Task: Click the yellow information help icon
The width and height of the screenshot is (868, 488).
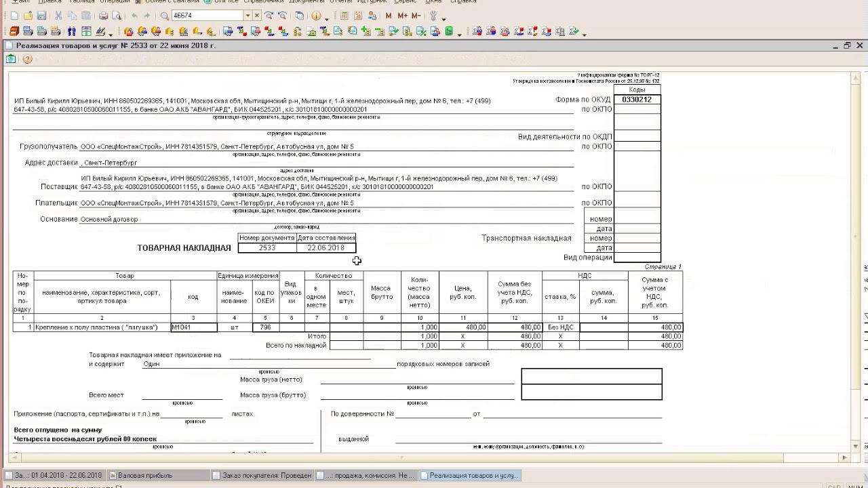Action: (x=316, y=16)
